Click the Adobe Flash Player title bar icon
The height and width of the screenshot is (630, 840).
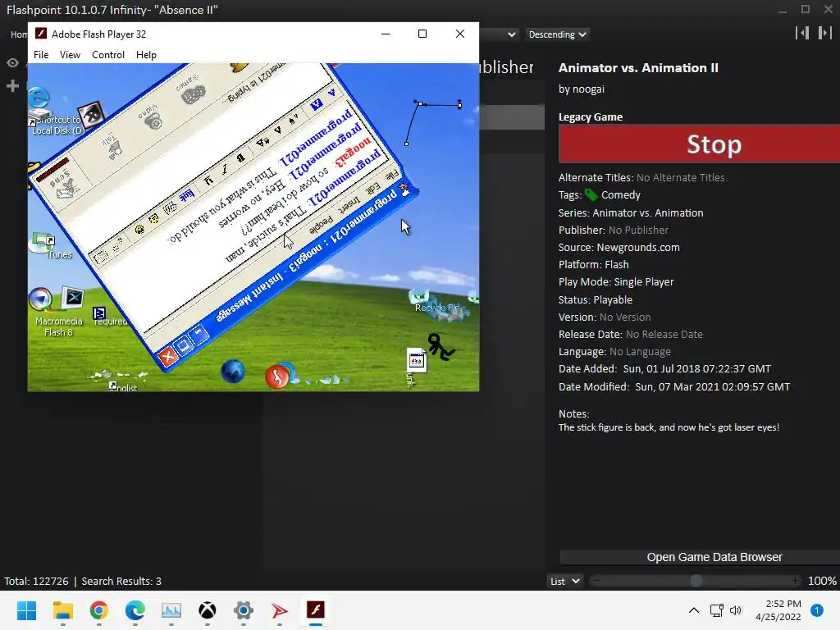click(x=41, y=34)
